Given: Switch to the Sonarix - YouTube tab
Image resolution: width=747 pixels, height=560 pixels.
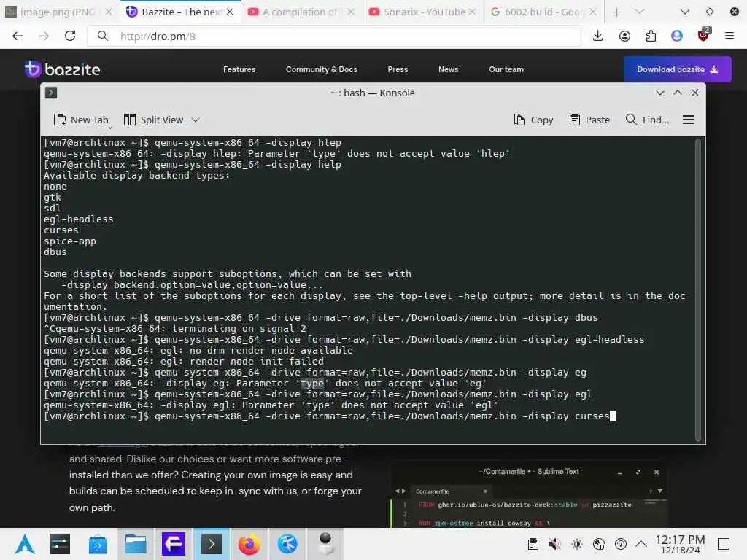Looking at the screenshot, I should [424, 12].
